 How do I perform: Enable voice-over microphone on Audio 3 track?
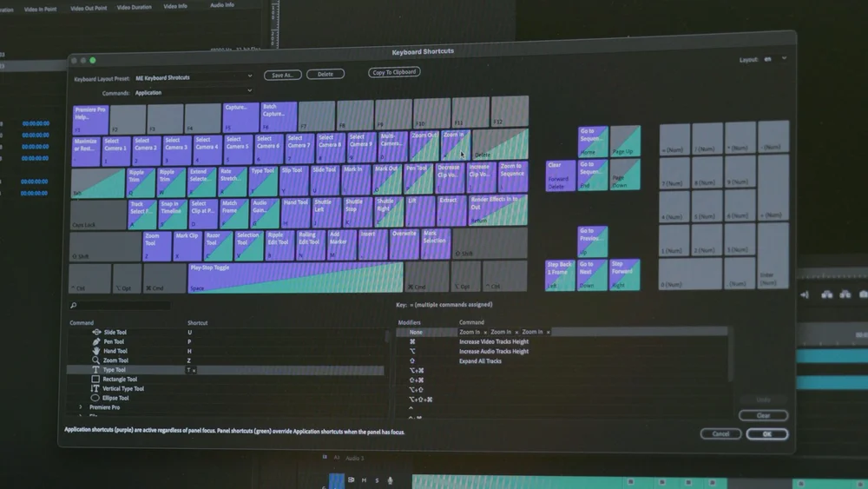click(391, 480)
